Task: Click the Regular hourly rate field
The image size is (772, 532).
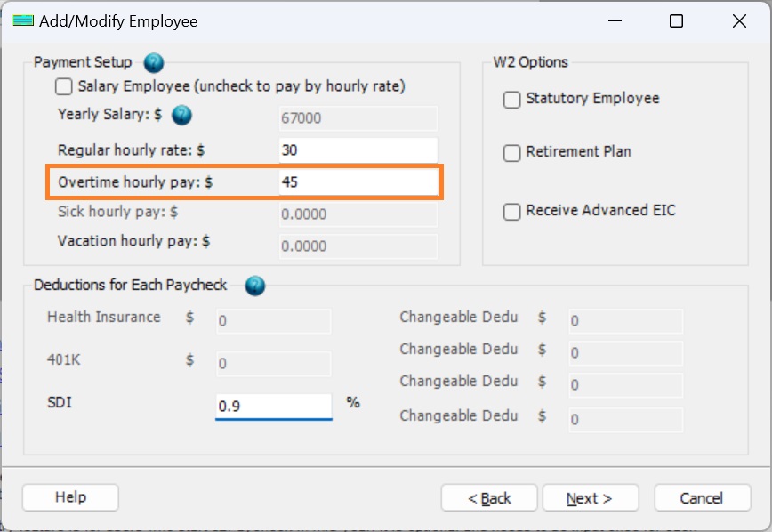Action: pyautogui.click(x=356, y=149)
